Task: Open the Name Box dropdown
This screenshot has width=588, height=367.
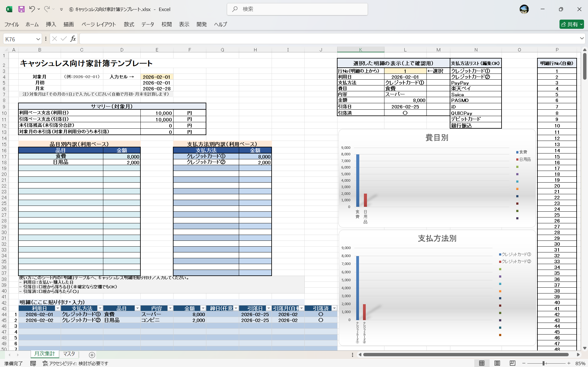Action: (38, 39)
